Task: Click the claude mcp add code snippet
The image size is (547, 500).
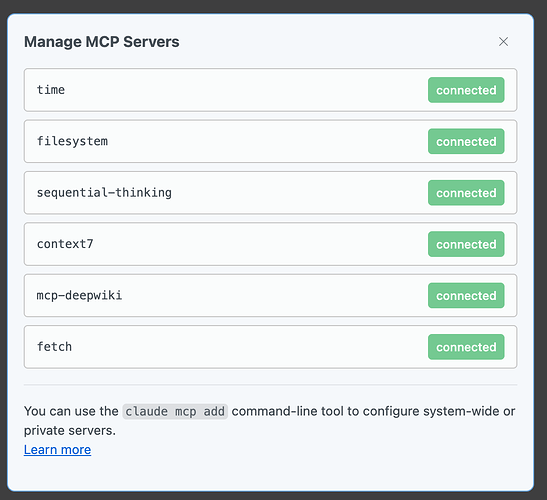Action: point(175,411)
